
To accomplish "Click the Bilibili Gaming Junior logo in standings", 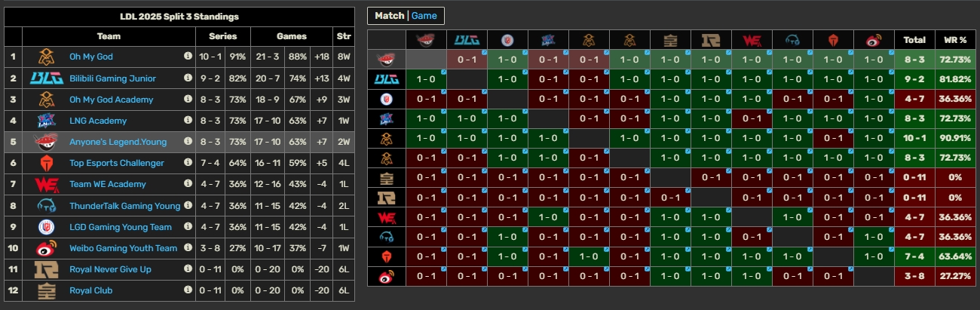I will coord(45,78).
